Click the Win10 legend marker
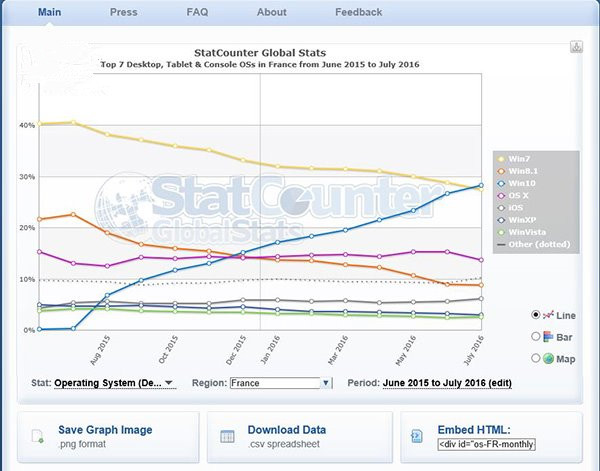Image resolution: width=600 pixels, height=471 pixels. (x=498, y=183)
